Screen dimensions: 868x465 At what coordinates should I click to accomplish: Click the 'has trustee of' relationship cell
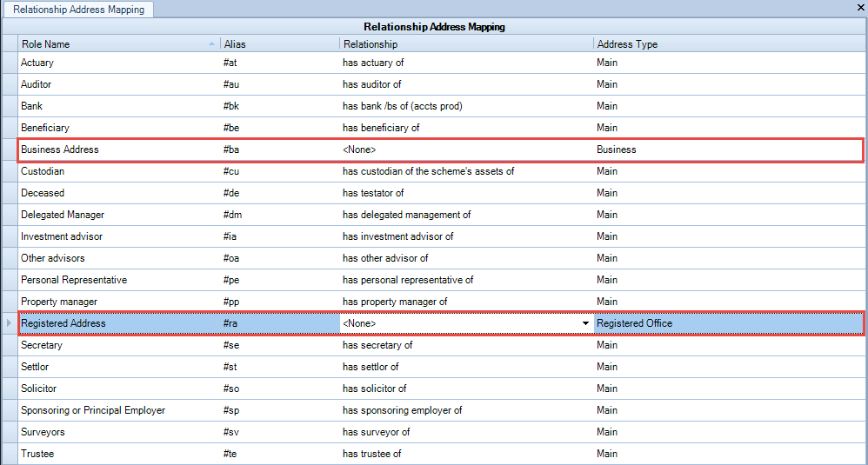tap(466, 454)
